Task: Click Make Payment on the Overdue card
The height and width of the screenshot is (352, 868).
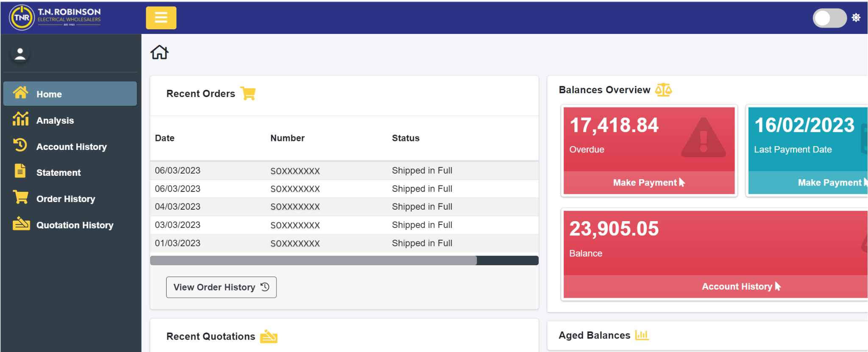Action: (x=649, y=183)
